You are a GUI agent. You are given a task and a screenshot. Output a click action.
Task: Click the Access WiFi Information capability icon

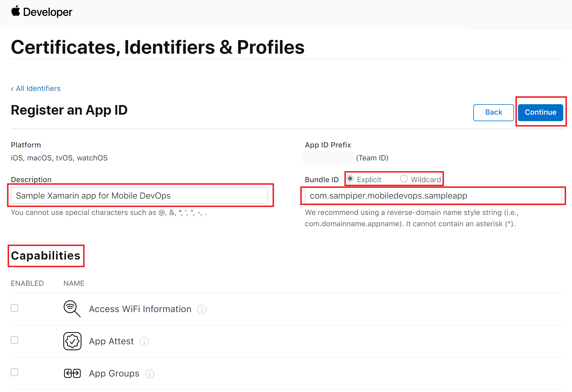(72, 309)
